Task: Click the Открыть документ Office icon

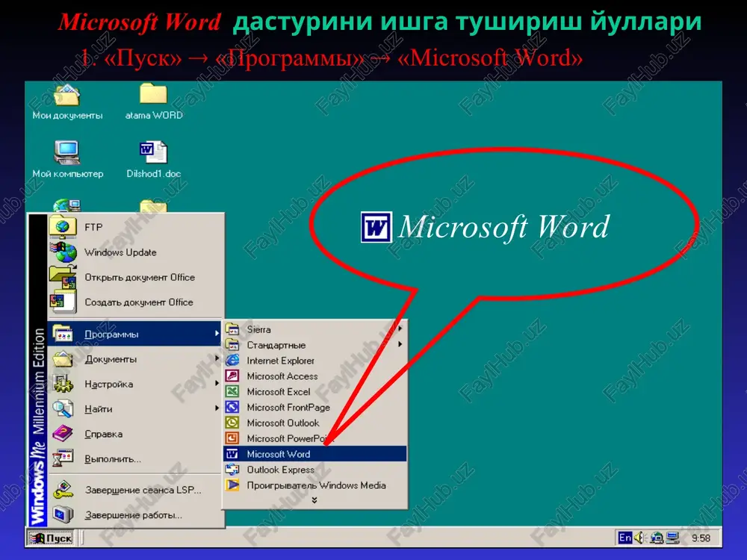Action: [x=63, y=277]
